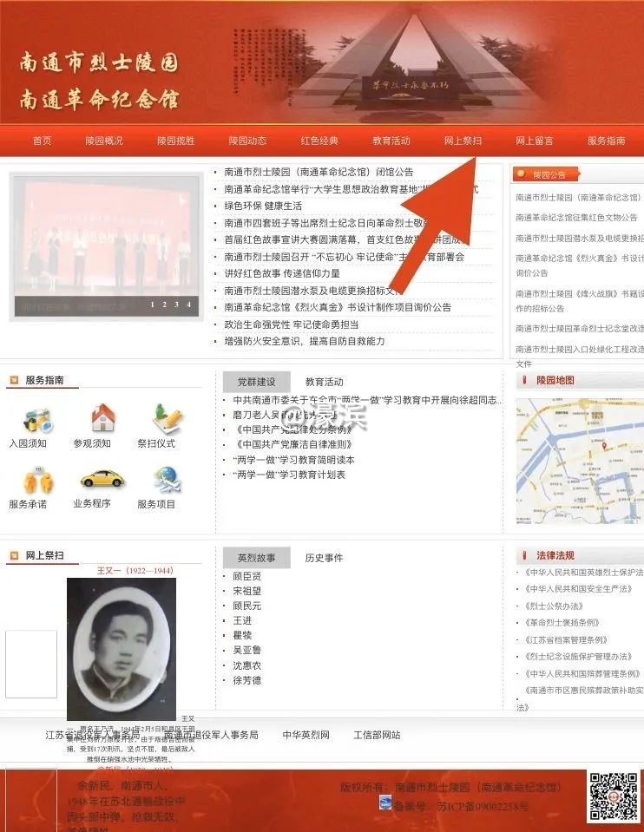This screenshot has height=832, width=644.
Task: Switch to the 英烈故事 tab
Action: [x=254, y=558]
